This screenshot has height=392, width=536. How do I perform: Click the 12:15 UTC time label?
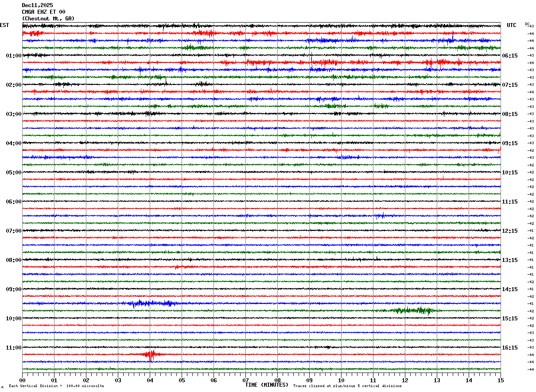click(510, 231)
